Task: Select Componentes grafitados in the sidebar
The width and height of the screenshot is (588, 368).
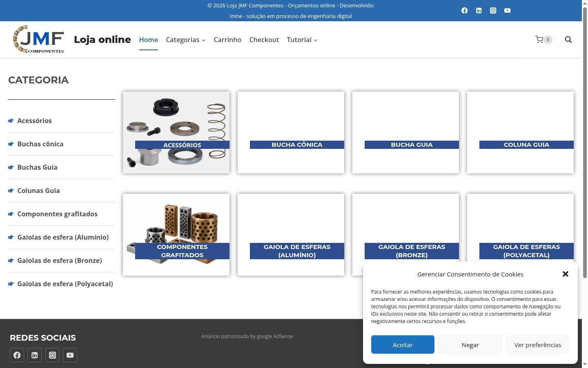Action: tap(57, 214)
